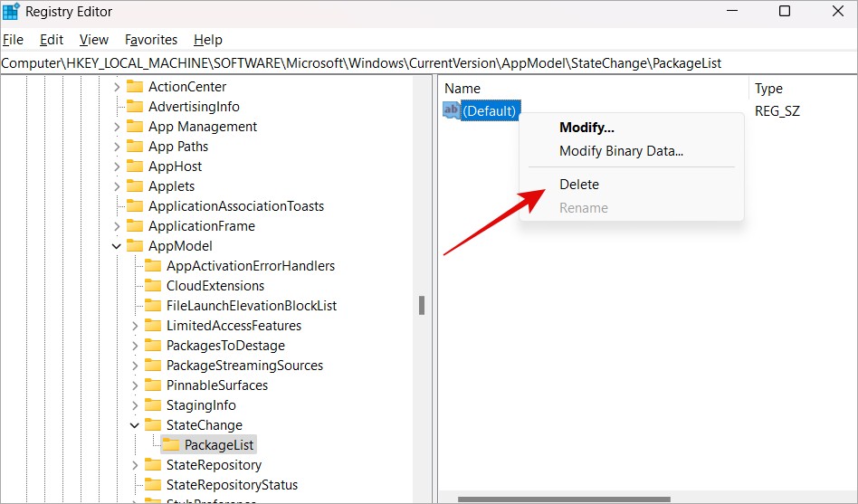
Task: Expand the PinnableSurfaces key
Action: (135, 385)
